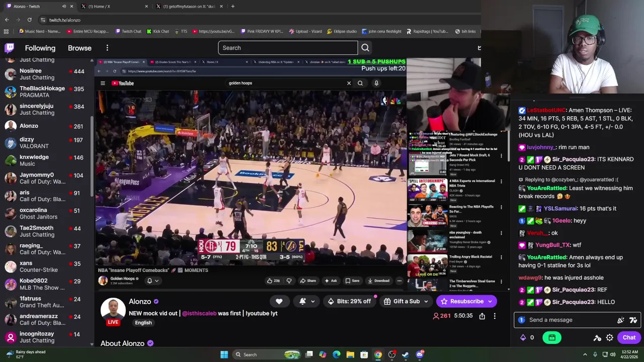Switch to the (1) Home / X browser tab
The height and width of the screenshot is (362, 644).
pyautogui.click(x=115, y=6)
